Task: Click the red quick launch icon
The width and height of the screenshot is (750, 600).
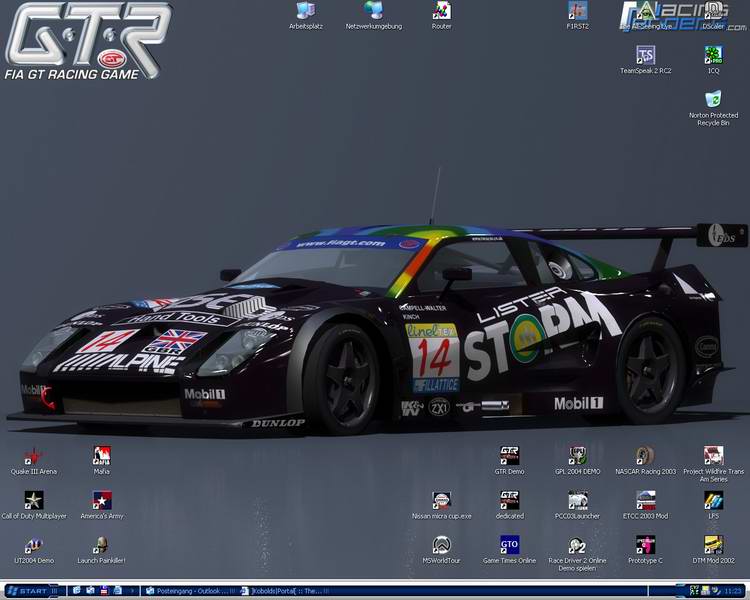Action: (x=104, y=590)
